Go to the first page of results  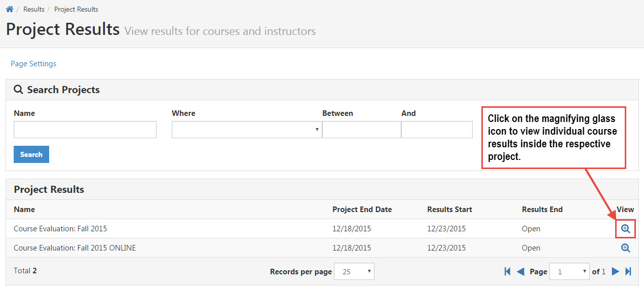tap(508, 271)
